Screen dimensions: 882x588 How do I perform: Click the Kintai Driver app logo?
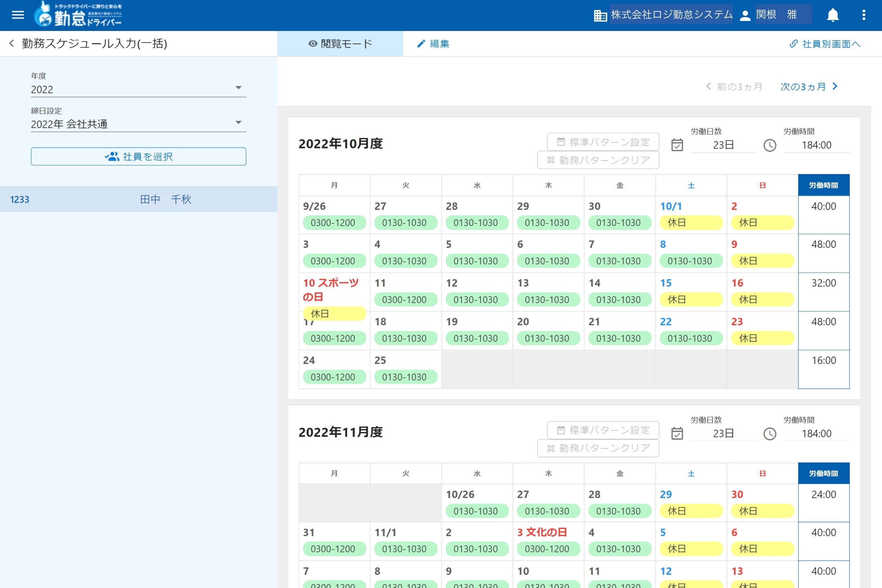point(78,14)
